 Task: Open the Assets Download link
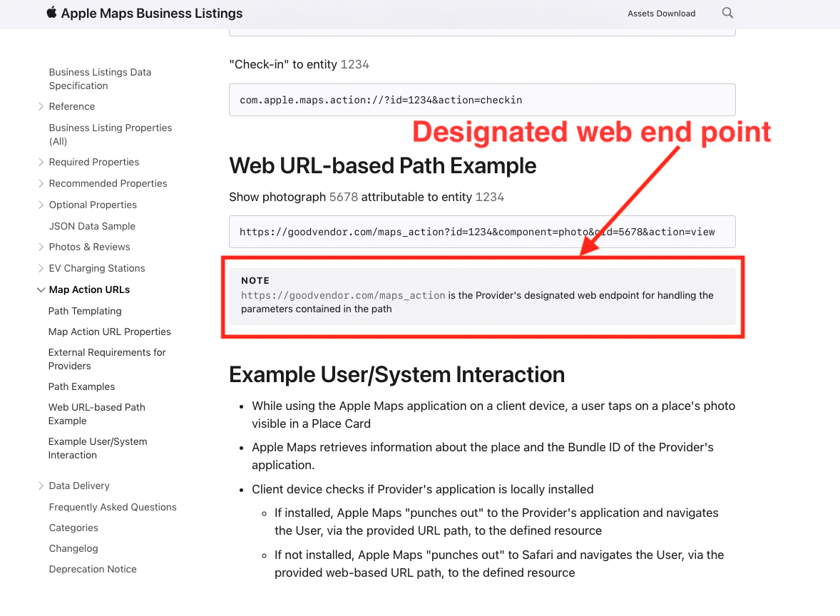click(x=661, y=14)
